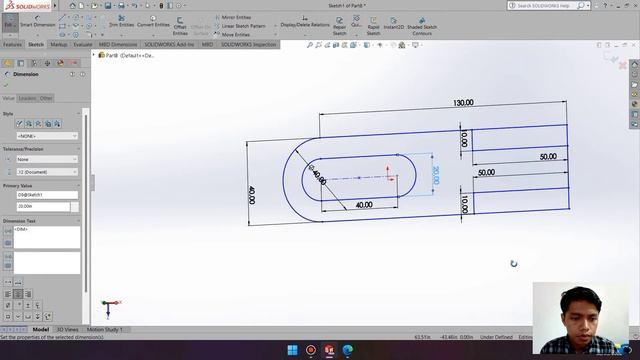Toggle Shaded Sketch Contours

tap(422, 26)
